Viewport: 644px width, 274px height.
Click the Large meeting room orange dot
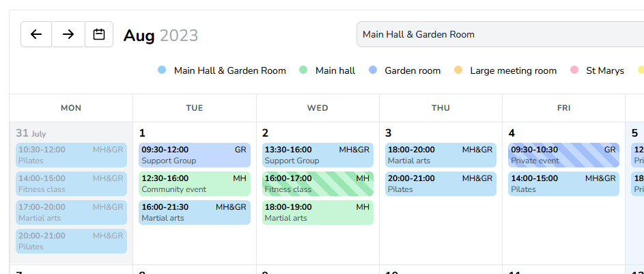tap(458, 70)
